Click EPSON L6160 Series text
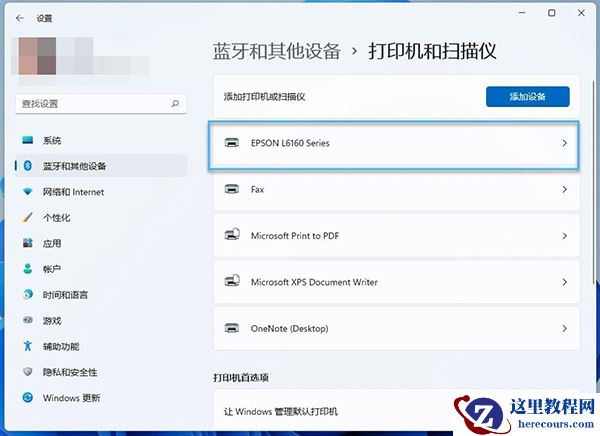The image size is (600, 436). tap(290, 143)
